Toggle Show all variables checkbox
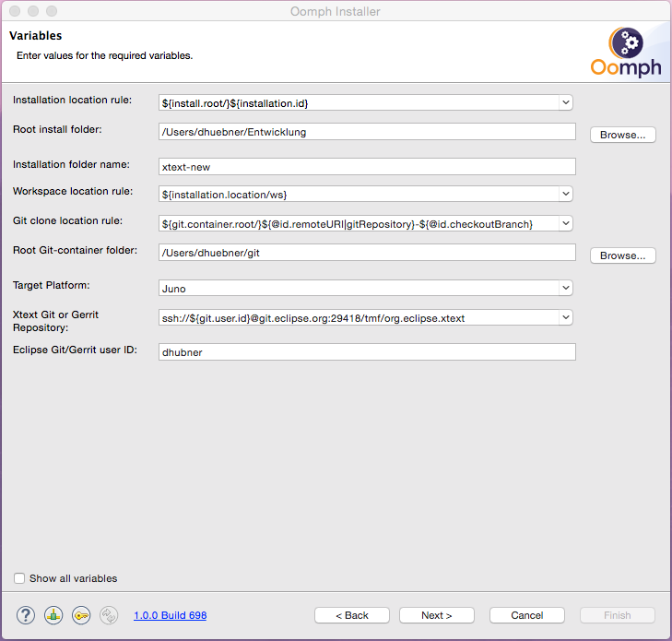This screenshot has width=672, height=641. point(19,578)
